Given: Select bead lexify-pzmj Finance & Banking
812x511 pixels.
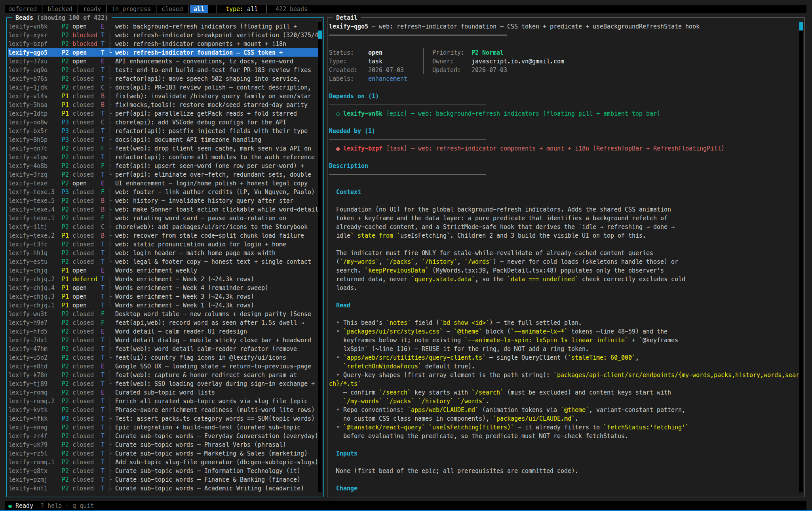Looking at the screenshot, I should pyautogui.click(x=163, y=479).
